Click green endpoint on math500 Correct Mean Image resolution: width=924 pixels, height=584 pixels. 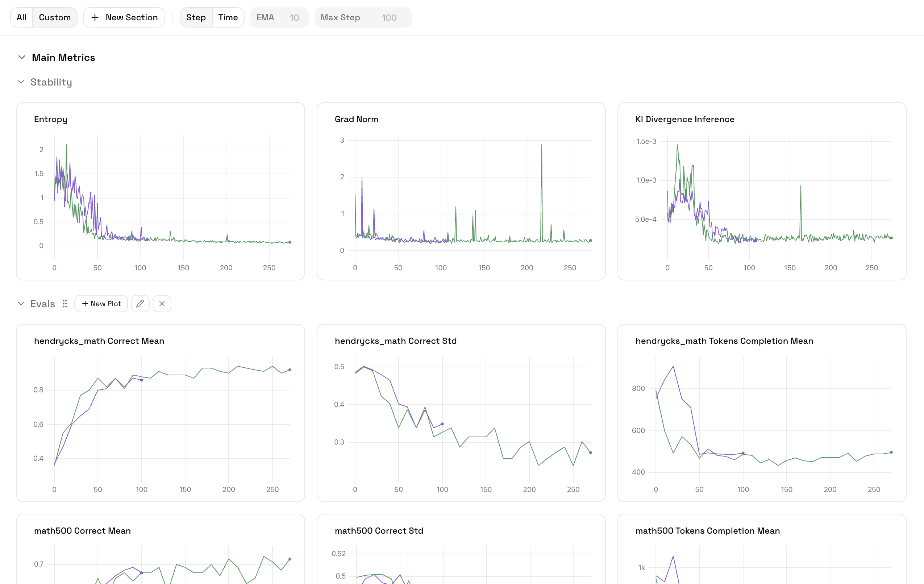click(290, 559)
